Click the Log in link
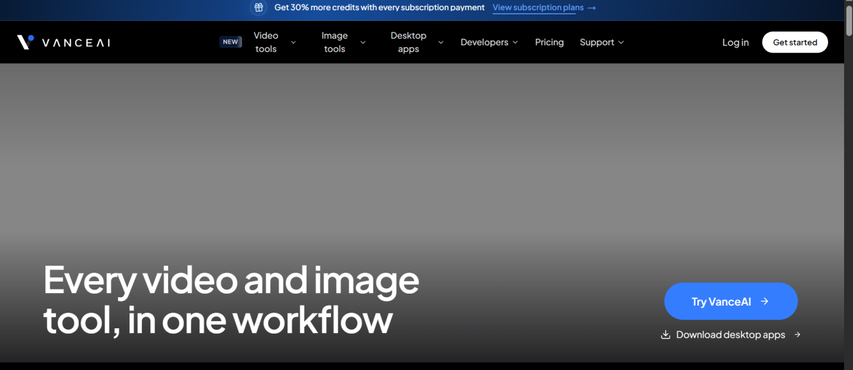Image resolution: width=853 pixels, height=370 pixels. click(x=735, y=42)
